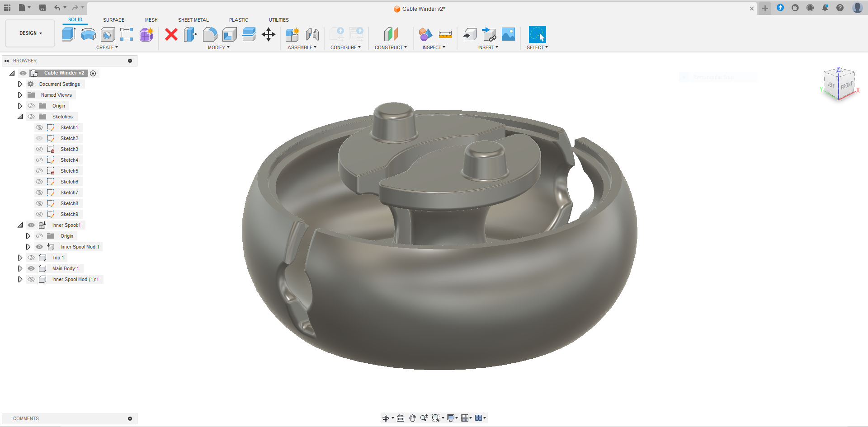
Task: Toggle visibility of Sketch9
Action: click(39, 214)
